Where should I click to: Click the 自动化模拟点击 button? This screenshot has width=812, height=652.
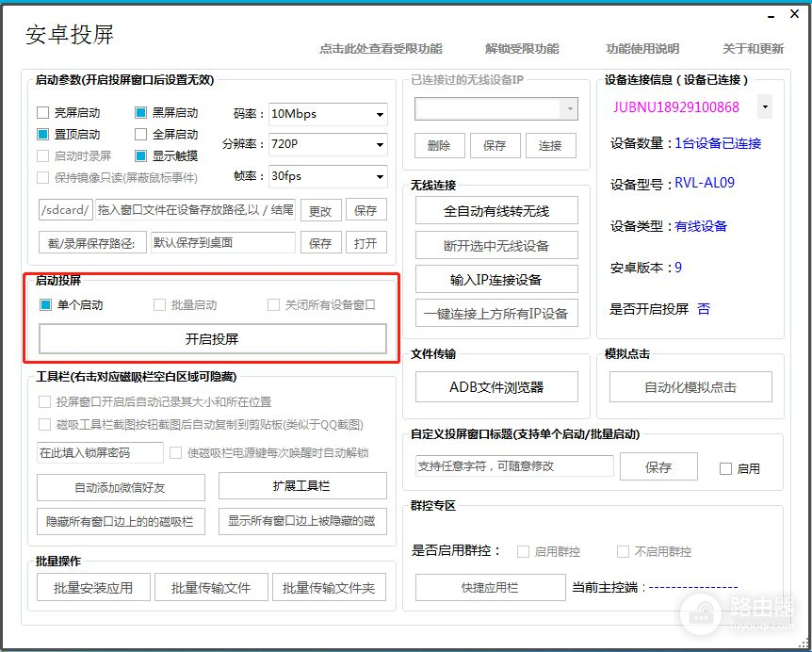click(x=690, y=387)
